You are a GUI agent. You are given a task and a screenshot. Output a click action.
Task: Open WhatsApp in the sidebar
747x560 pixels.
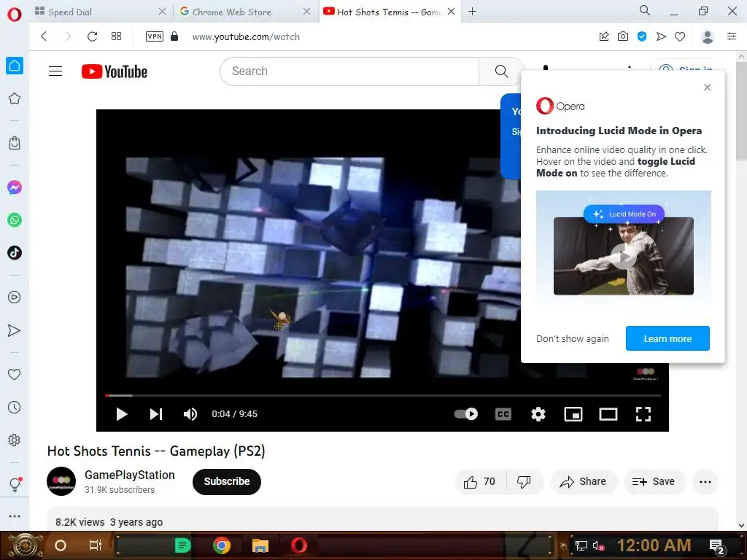coord(15,220)
